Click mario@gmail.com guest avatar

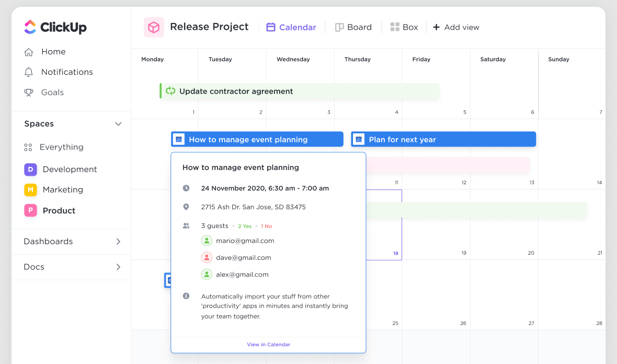(207, 241)
